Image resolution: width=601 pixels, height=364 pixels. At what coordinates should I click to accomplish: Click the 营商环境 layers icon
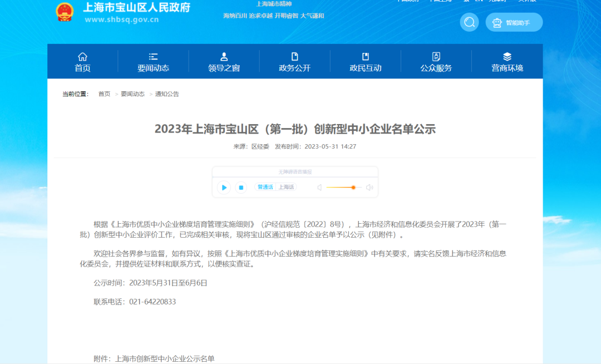coord(507,57)
